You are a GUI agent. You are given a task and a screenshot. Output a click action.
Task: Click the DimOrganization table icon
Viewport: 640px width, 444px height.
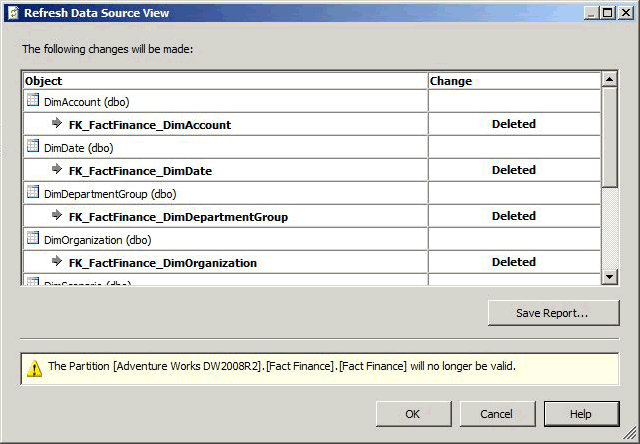pyautogui.click(x=33, y=239)
